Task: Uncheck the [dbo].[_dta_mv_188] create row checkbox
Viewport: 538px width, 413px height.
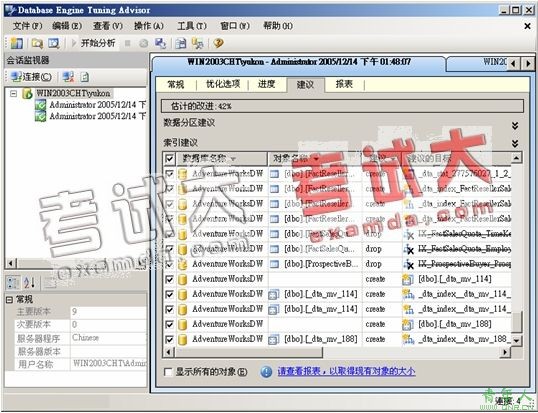Action: tap(169, 324)
